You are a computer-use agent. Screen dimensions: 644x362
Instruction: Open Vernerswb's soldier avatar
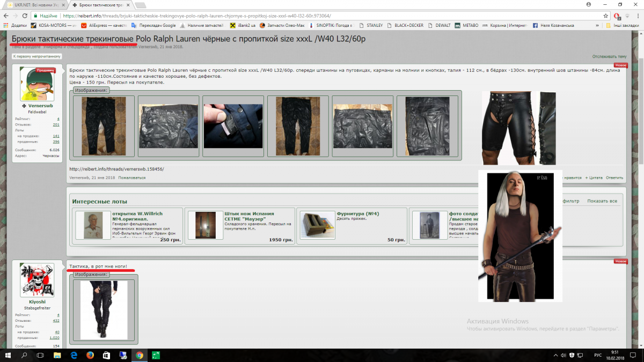(x=37, y=84)
